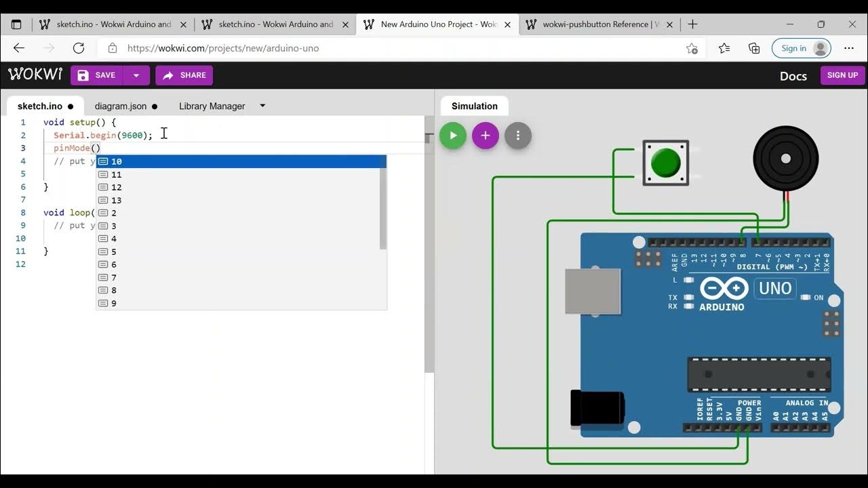
Task: Click the pinMode() code line
Action: [77, 148]
